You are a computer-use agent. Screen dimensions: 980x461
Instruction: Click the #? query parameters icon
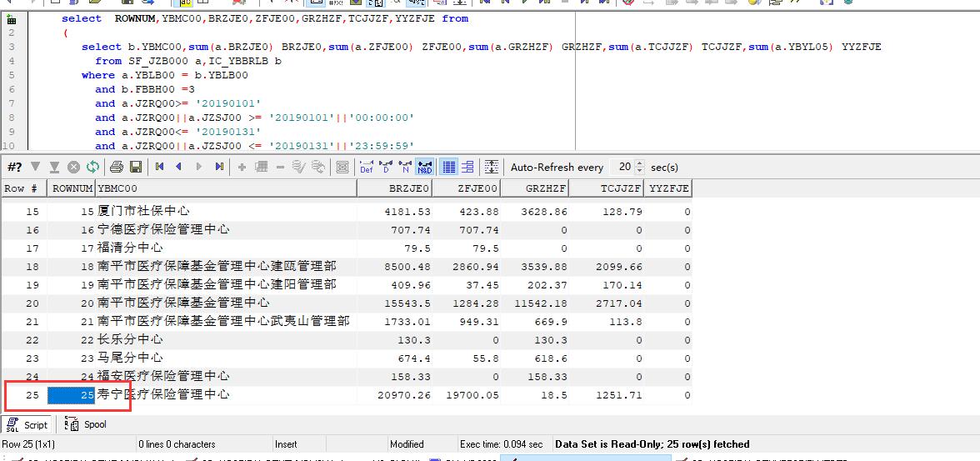tap(14, 167)
